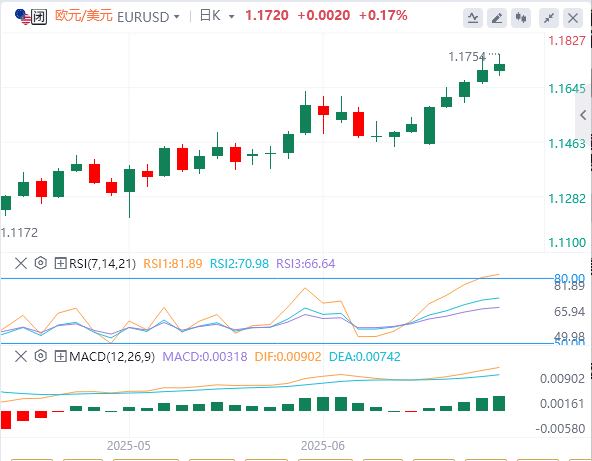Image resolution: width=592 pixels, height=461 pixels.
Task: Click the 1.1720 current price text
Action: point(267,15)
